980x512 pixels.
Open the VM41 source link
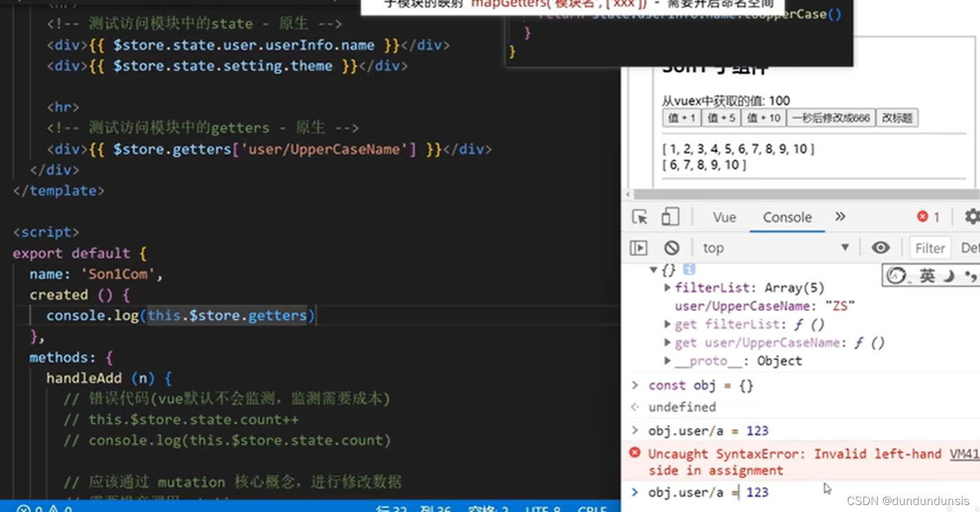coord(964,454)
